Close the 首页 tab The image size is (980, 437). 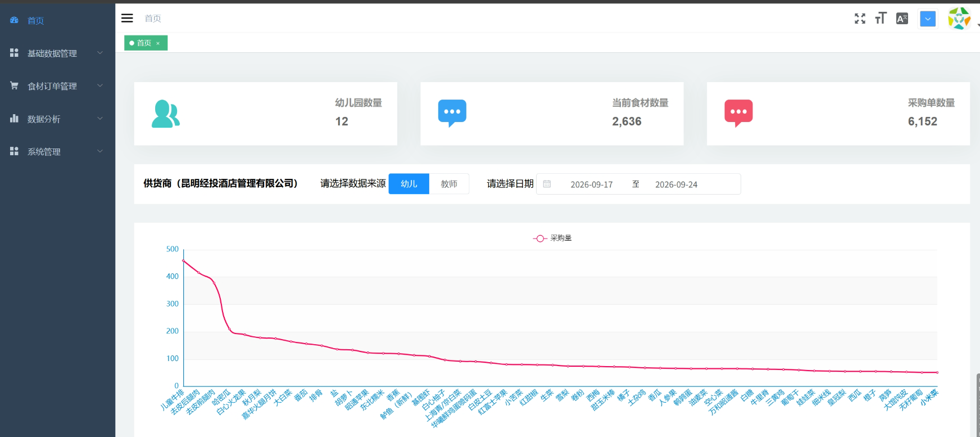[158, 43]
